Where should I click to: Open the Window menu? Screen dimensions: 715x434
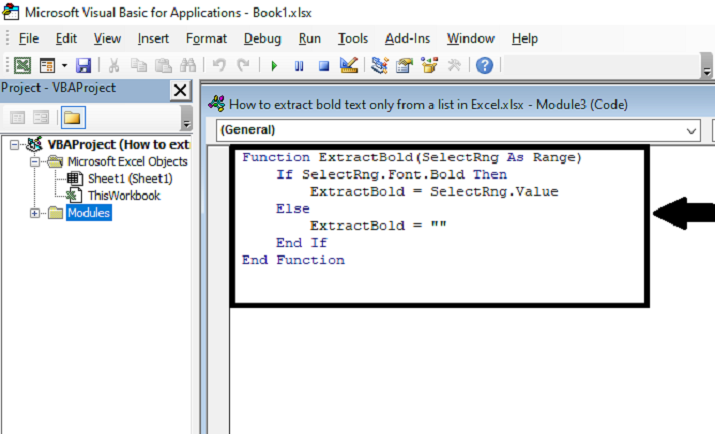tap(471, 39)
